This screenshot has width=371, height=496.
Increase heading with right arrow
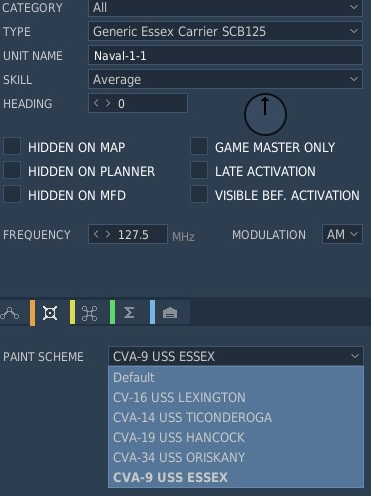108,103
